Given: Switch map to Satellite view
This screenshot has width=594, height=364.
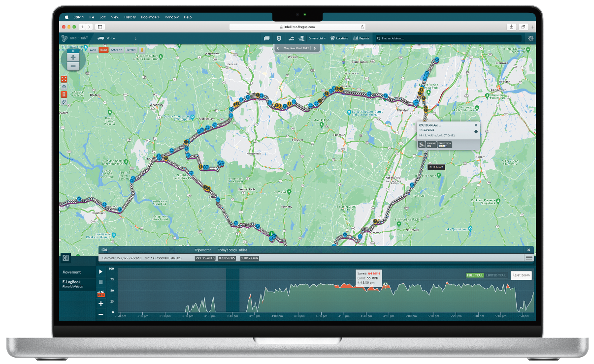Looking at the screenshot, I should tap(117, 50).
